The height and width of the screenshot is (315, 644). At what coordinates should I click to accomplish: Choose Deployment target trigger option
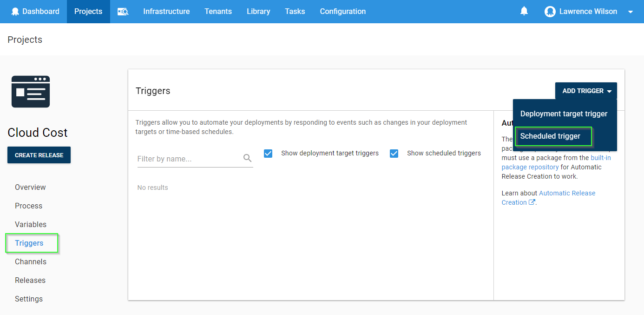564,114
